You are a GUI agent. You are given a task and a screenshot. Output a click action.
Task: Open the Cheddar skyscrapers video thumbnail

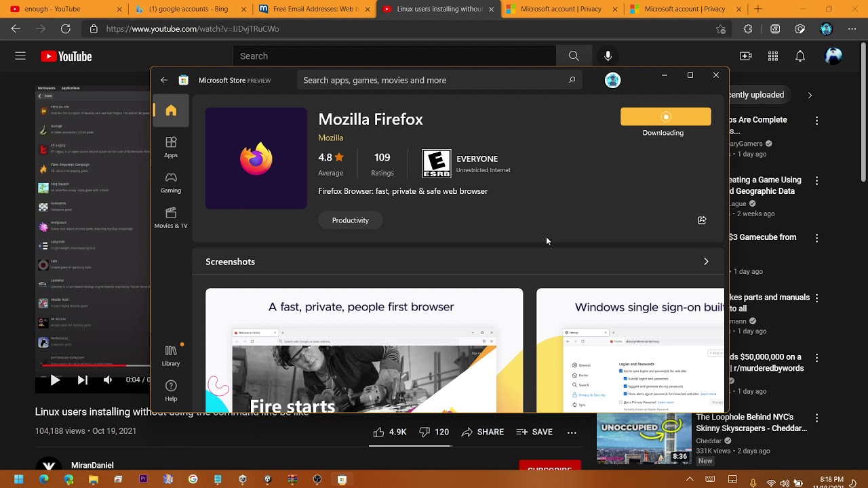click(644, 438)
